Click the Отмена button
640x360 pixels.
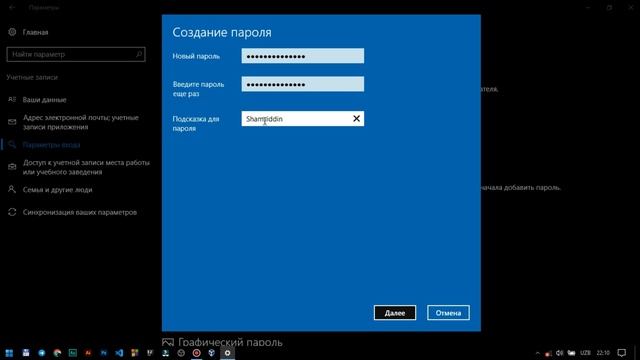point(448,313)
